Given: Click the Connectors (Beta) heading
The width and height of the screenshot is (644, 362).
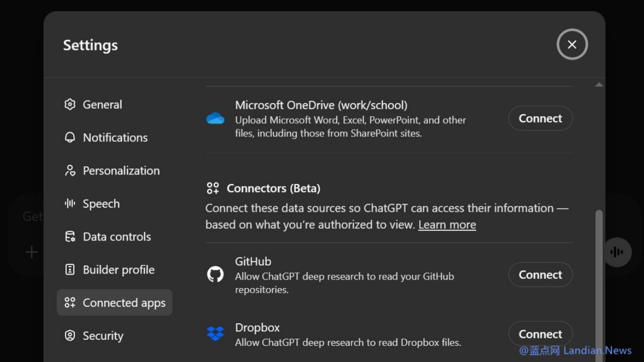Looking at the screenshot, I should [x=273, y=189].
